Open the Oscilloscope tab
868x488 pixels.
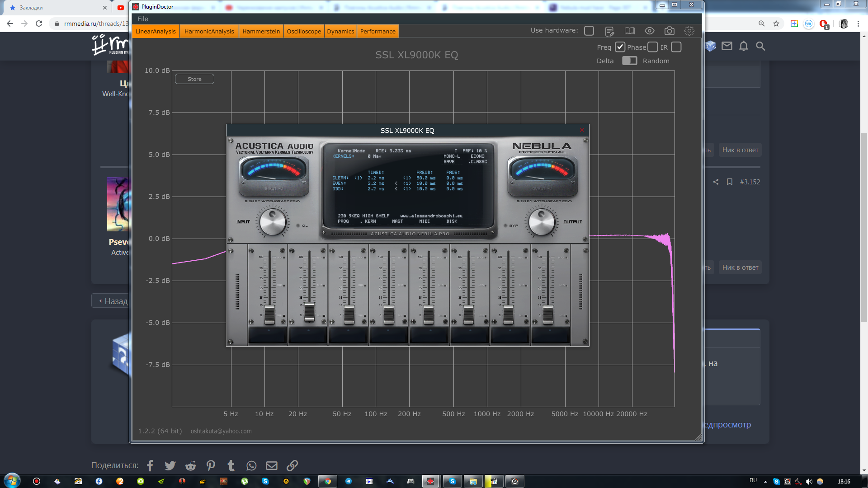pyautogui.click(x=304, y=31)
